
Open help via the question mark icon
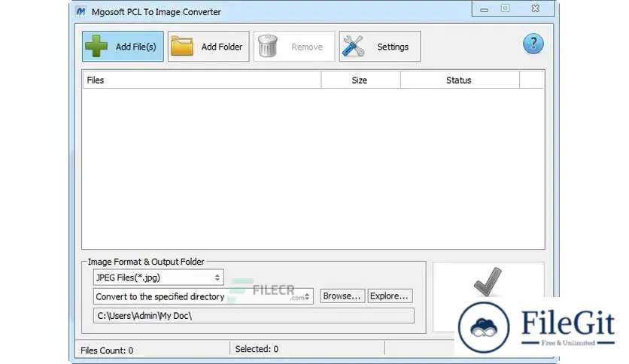pos(533,44)
